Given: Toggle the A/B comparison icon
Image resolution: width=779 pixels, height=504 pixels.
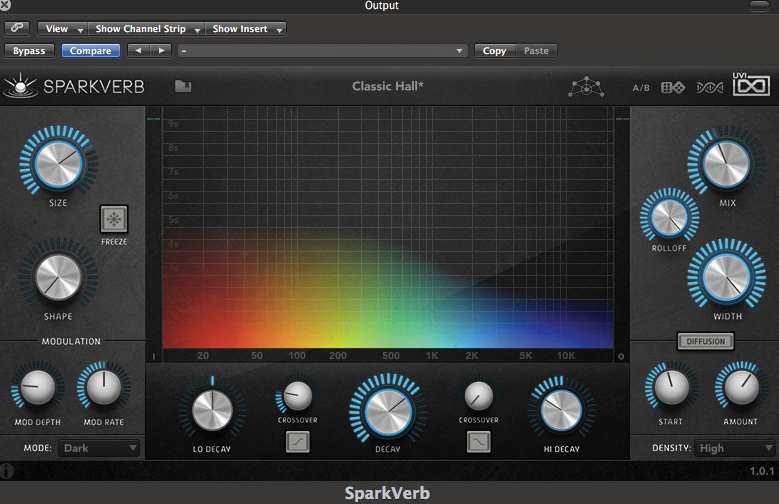Looking at the screenshot, I should 641,88.
